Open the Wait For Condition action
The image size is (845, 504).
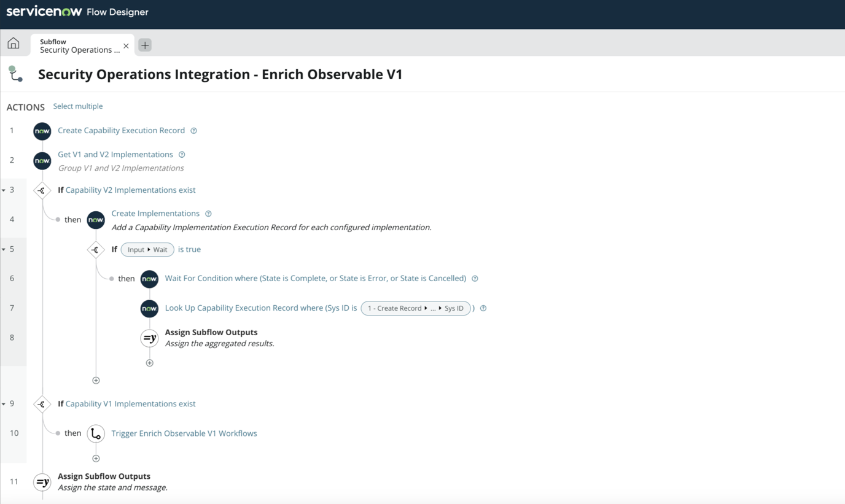click(316, 278)
